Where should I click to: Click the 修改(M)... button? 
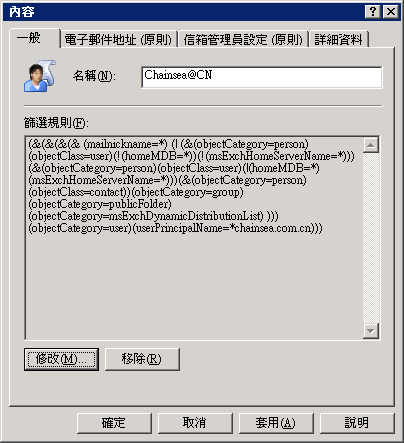click(x=61, y=359)
